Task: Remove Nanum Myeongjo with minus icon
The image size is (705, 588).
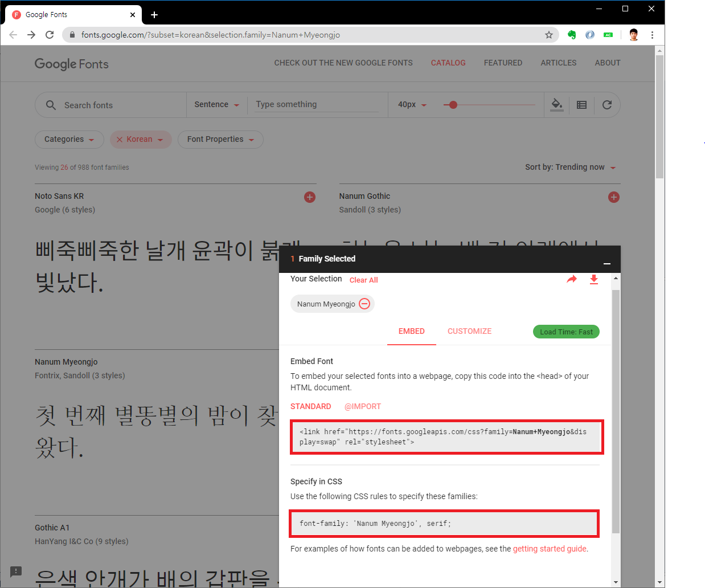Action: (364, 304)
